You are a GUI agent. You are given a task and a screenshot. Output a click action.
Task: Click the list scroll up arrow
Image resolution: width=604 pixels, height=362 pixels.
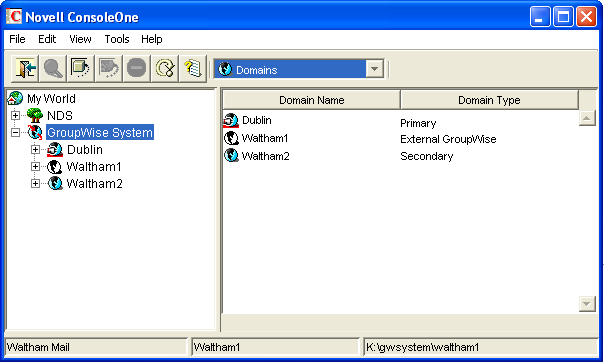click(x=587, y=118)
